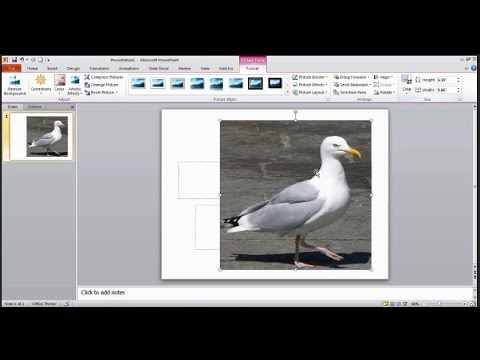Click the Width input field
The image size is (480, 360).
tap(446, 90)
